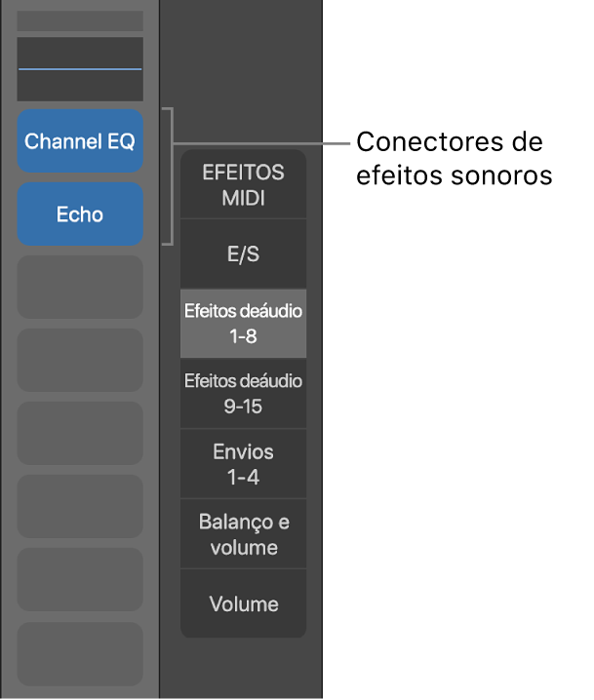The image size is (594, 700).
Task: Select the EFEITOS MIDI menu item
Action: coord(243,185)
